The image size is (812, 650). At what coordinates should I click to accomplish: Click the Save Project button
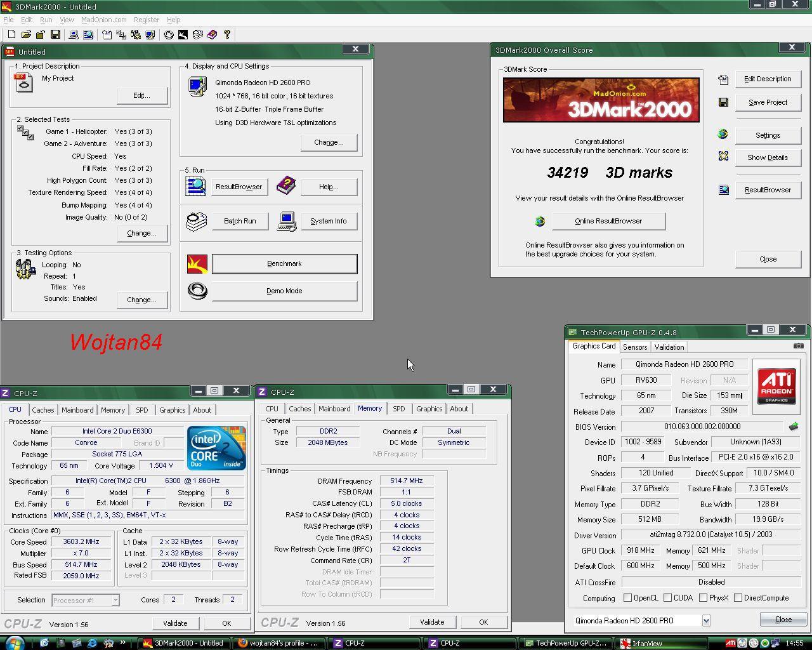click(x=768, y=102)
